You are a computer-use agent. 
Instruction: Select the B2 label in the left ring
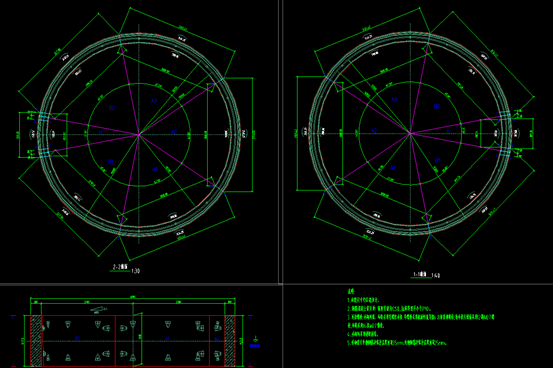tap(112, 108)
